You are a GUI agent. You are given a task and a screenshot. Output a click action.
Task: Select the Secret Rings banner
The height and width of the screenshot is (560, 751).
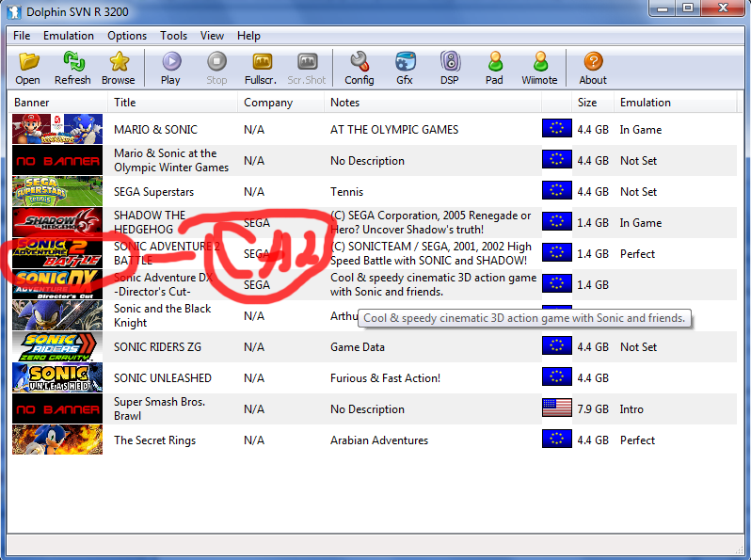pos(57,440)
